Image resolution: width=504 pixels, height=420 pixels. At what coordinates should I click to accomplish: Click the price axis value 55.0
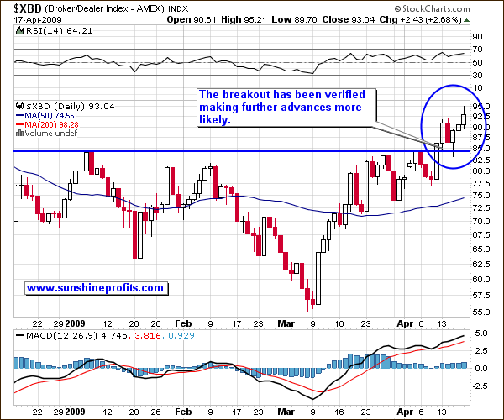pyautogui.click(x=480, y=312)
